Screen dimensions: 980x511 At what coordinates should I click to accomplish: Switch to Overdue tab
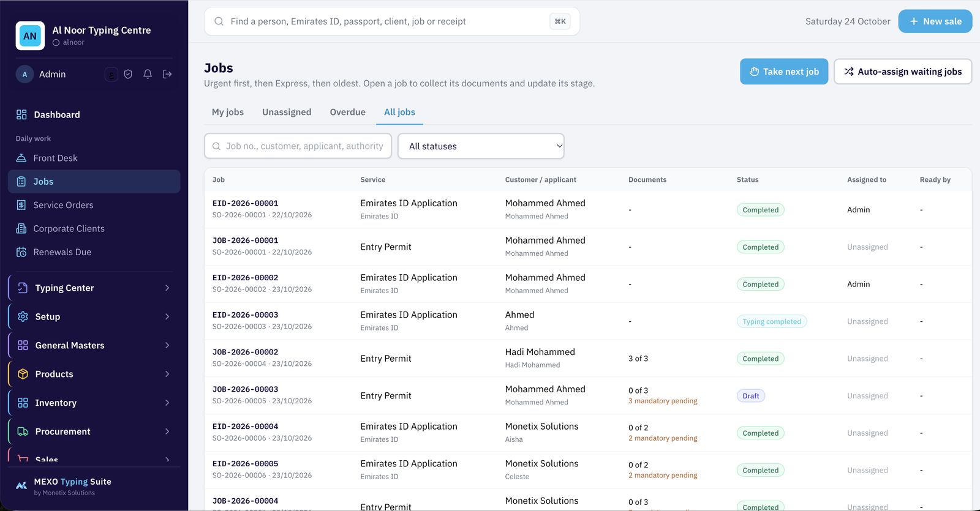click(347, 112)
